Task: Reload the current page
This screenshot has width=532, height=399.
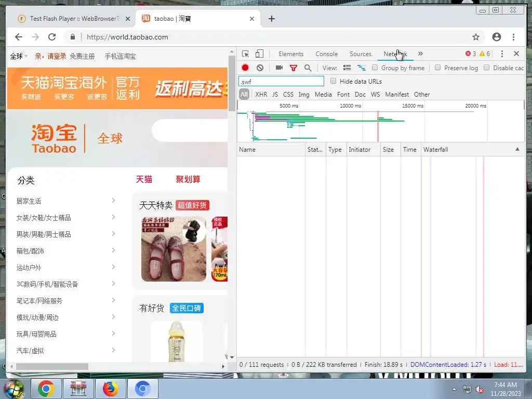Action: pyautogui.click(x=52, y=37)
